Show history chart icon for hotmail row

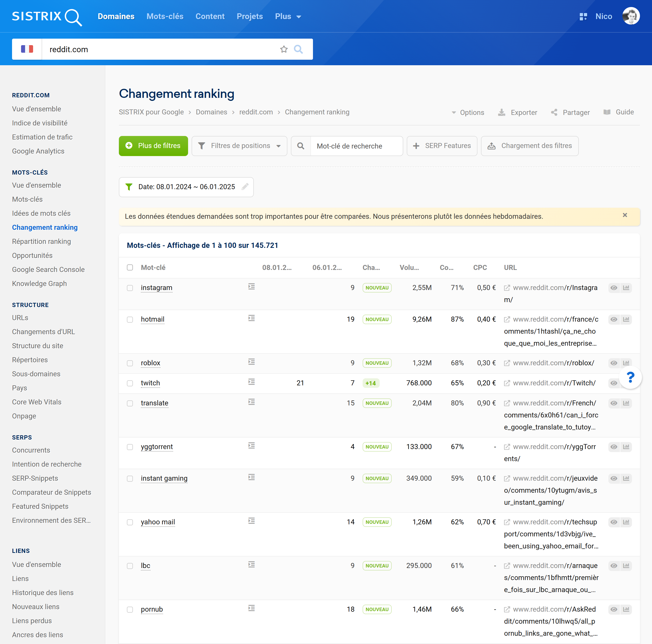point(626,319)
